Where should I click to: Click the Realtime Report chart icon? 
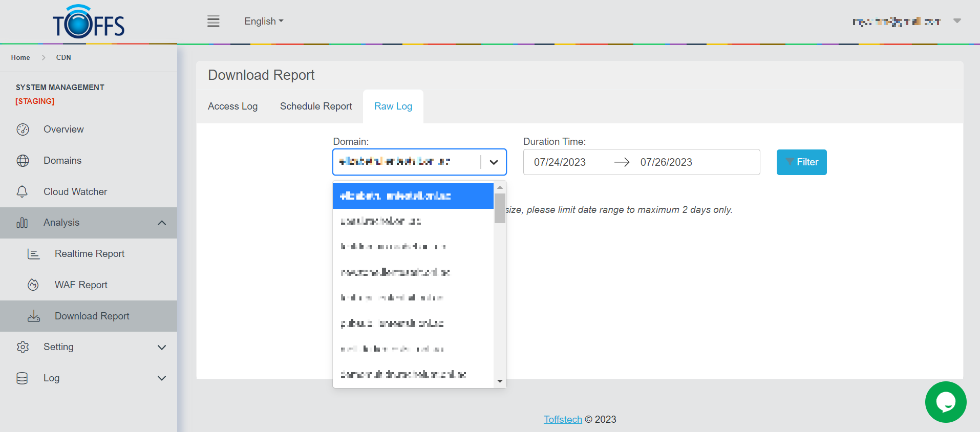pyautogui.click(x=33, y=254)
